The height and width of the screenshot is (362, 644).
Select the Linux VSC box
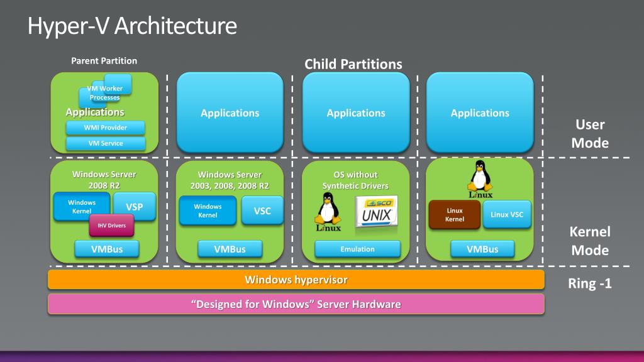click(507, 215)
